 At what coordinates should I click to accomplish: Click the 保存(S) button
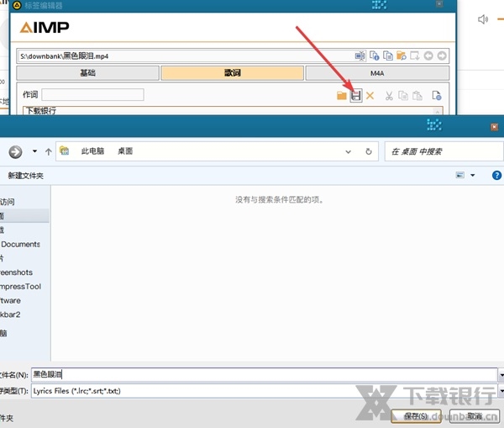416,416
